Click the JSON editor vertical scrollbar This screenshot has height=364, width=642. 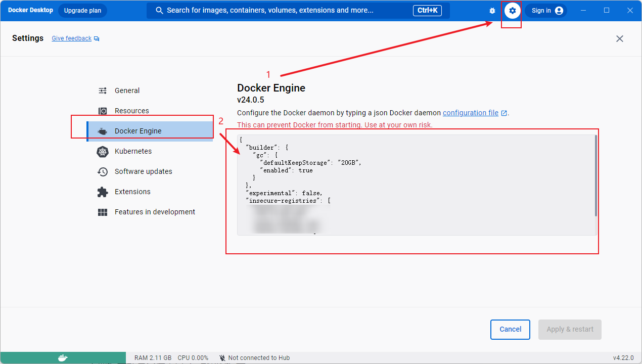[596, 175]
